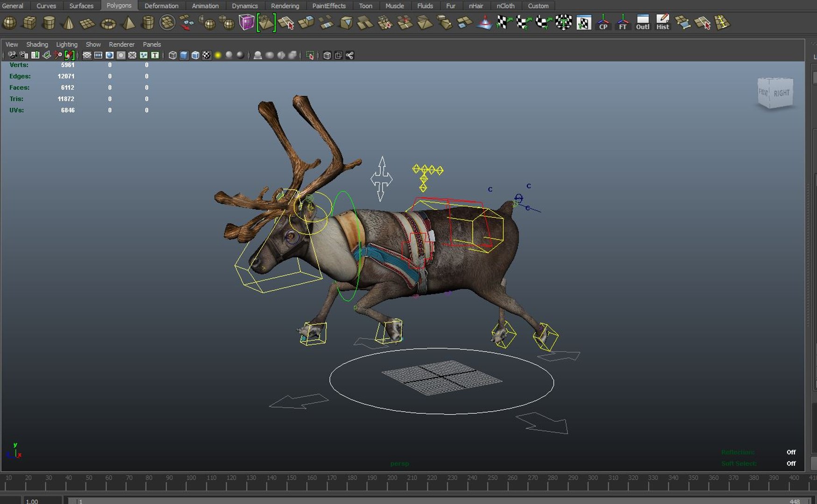Image resolution: width=817 pixels, height=504 pixels.
Task: Open the Outliner via Outl shelf button
Action: tap(643, 22)
